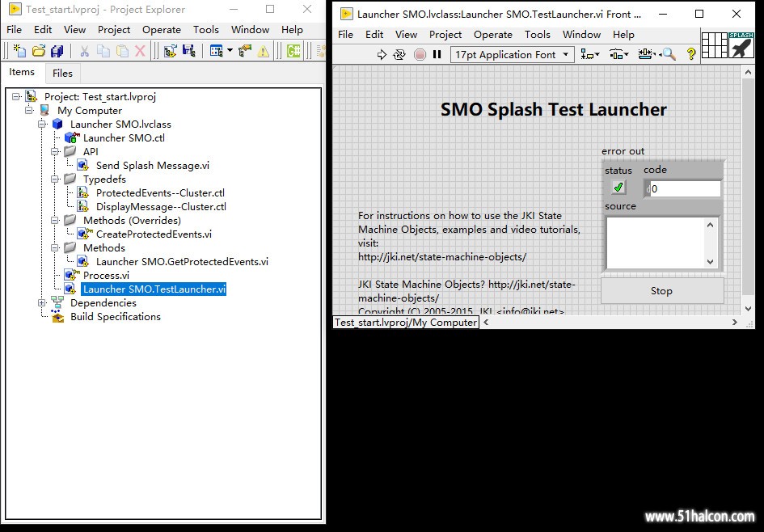Click the Save All icon in Project Explorer
Viewport: 764px width, 532px height.
click(x=57, y=50)
